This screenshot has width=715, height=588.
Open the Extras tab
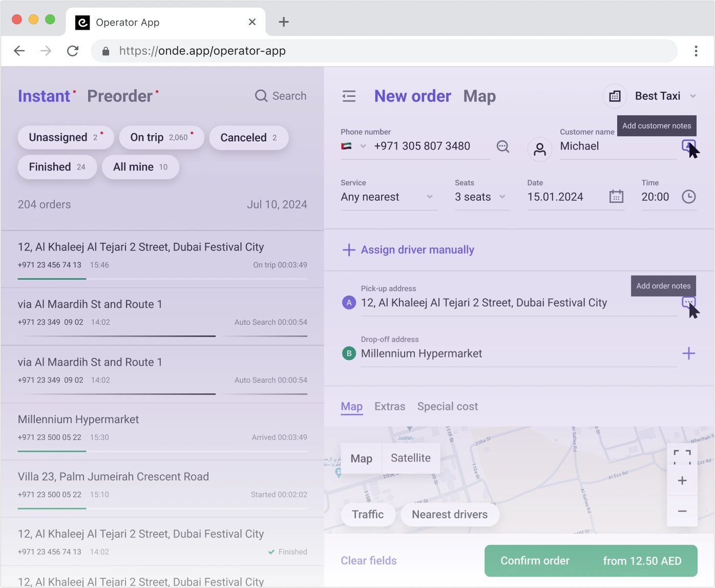pos(390,407)
